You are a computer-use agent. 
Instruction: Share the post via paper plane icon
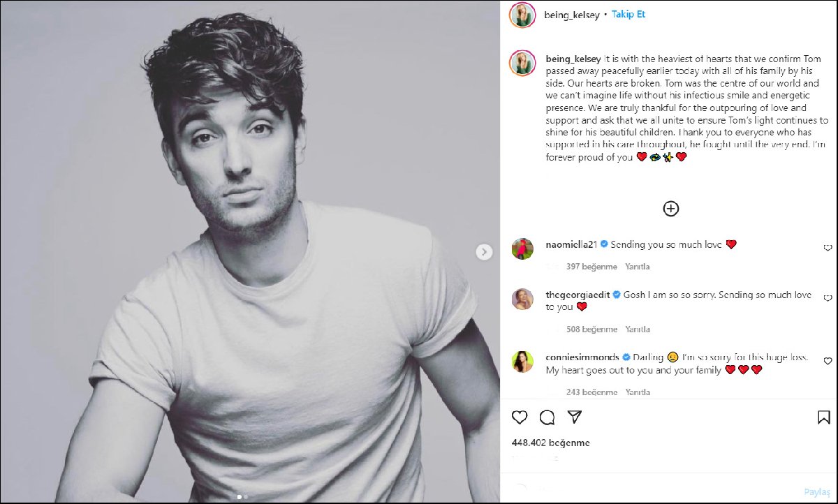575,417
